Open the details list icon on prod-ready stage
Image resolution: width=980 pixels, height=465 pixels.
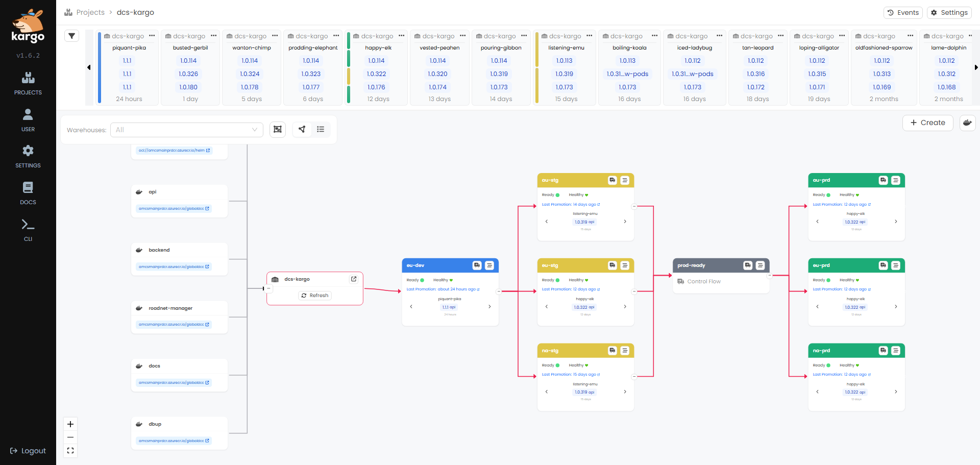tap(760, 265)
